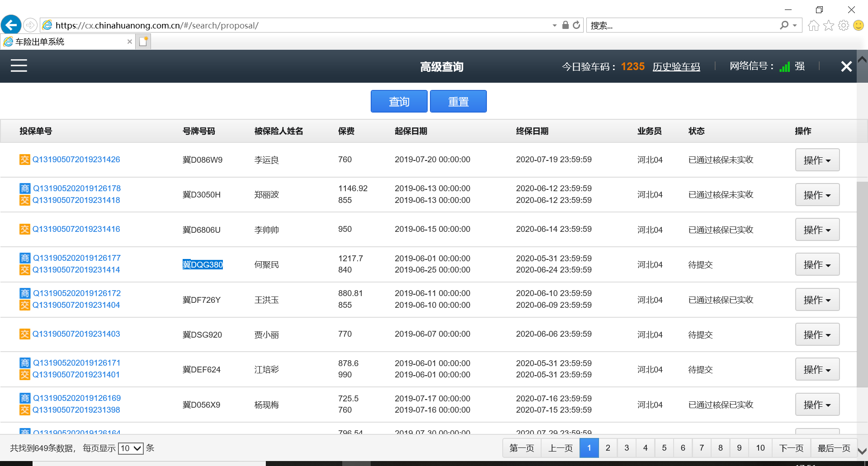Open the hamburger menu icon

click(x=19, y=66)
